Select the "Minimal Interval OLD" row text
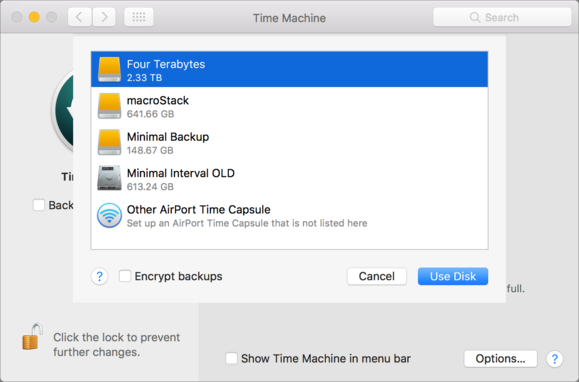579x382 pixels. [x=181, y=173]
